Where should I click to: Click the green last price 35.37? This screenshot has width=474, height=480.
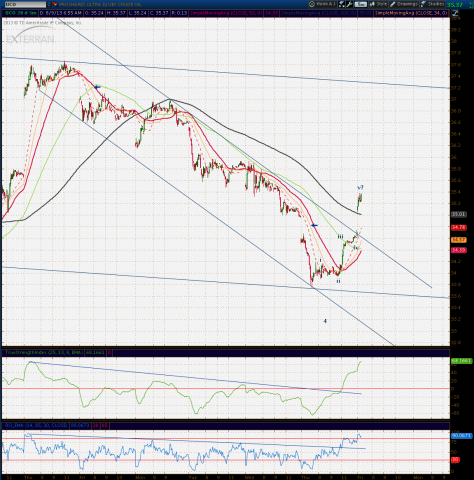[455, 5]
